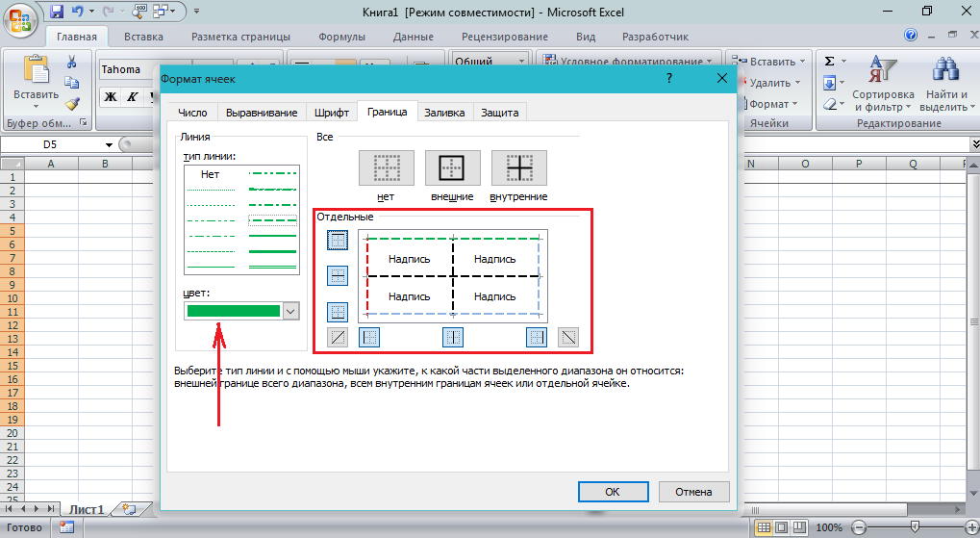
Task: Switch to Выравнивание tab
Action: tap(262, 113)
